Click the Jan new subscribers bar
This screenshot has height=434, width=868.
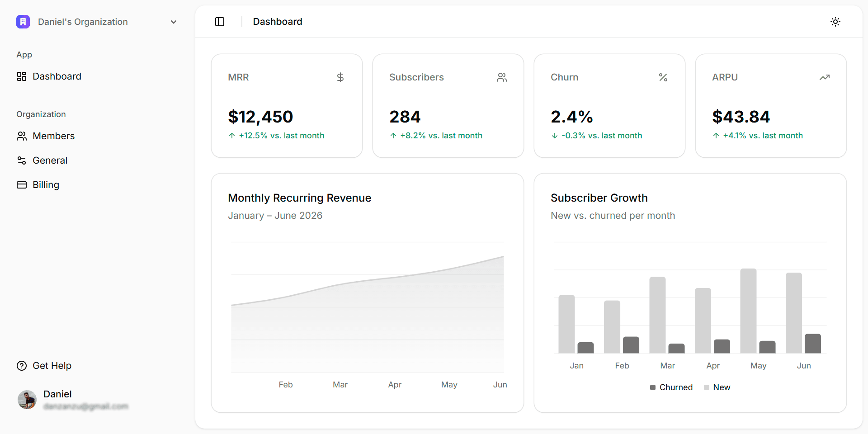coord(567,324)
